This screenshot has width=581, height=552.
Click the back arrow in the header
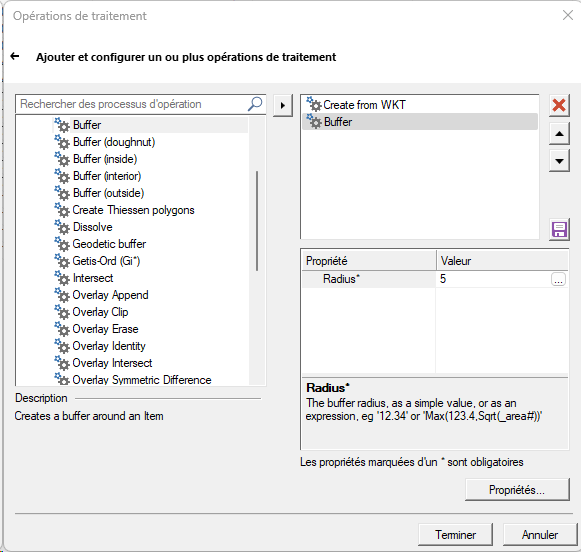click(x=15, y=56)
